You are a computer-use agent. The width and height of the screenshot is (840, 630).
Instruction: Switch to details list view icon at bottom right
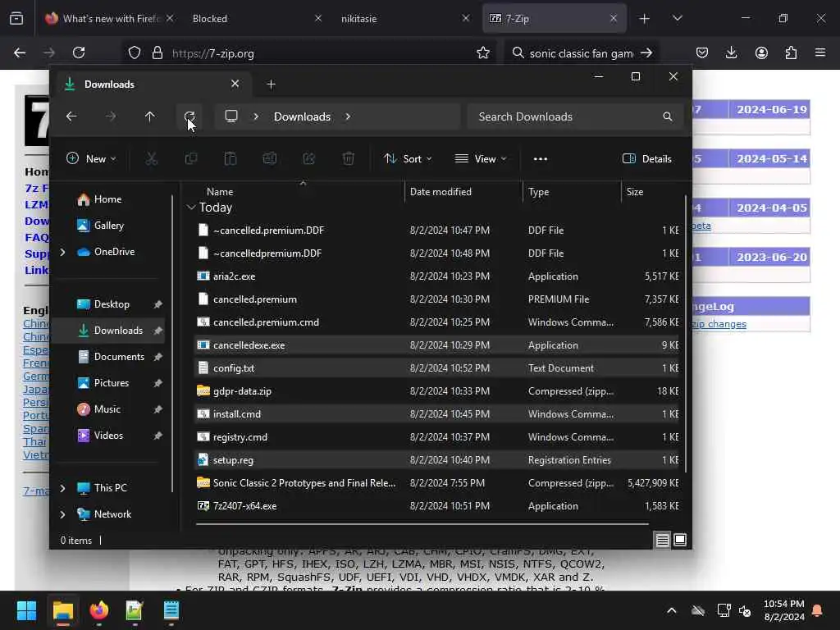pos(662,540)
